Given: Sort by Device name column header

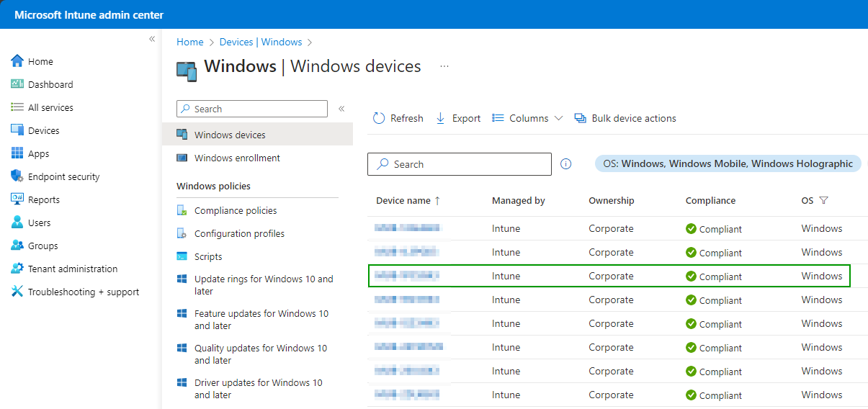Looking at the screenshot, I should tap(408, 201).
